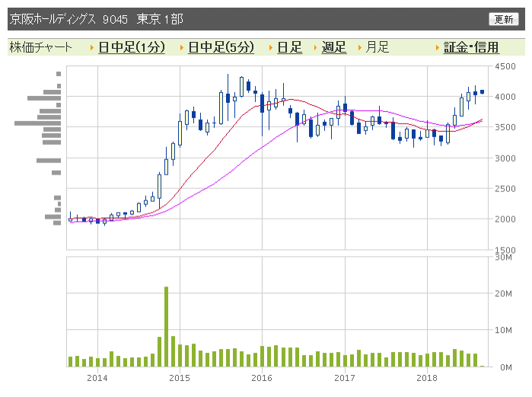Viewport: 532px width, 397px height.
Task: Open the 日中足(5分) intraday chart link
Action: [x=221, y=47]
